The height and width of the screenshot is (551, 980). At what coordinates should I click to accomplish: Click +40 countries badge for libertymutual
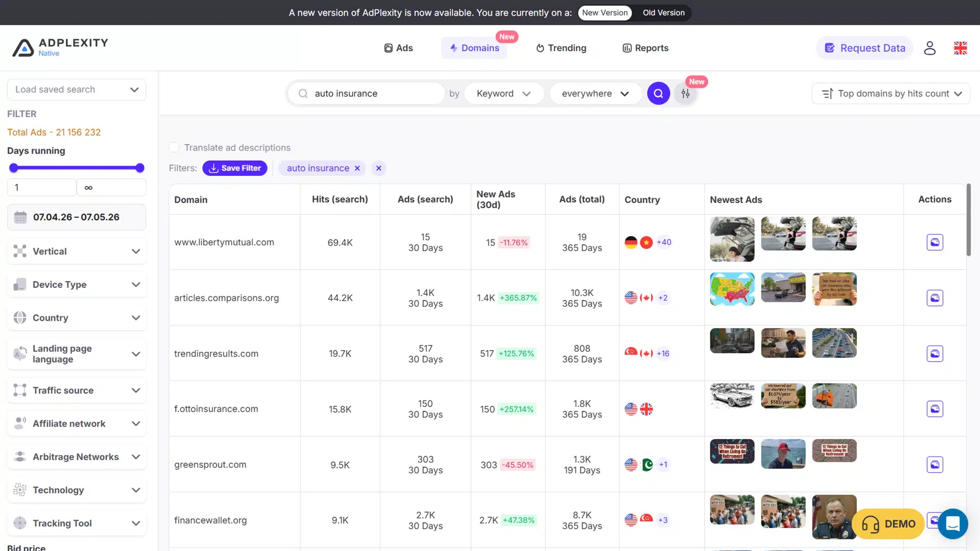(664, 242)
